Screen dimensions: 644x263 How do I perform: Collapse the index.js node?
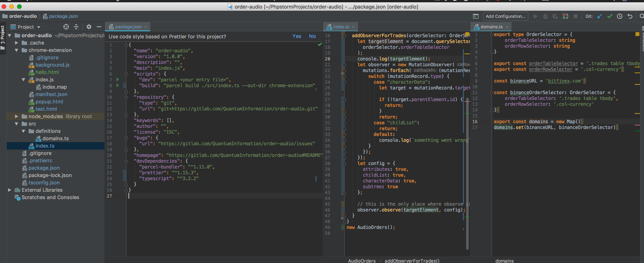pos(24,80)
